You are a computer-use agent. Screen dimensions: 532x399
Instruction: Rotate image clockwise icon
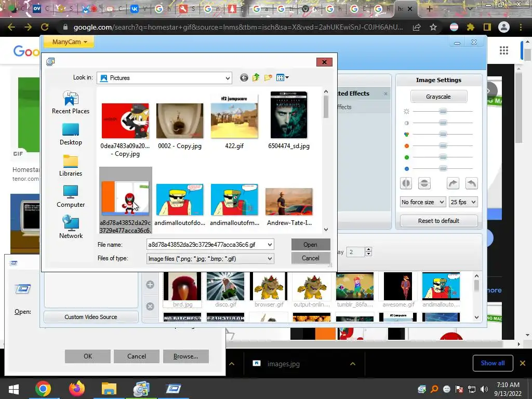pyautogui.click(x=453, y=183)
